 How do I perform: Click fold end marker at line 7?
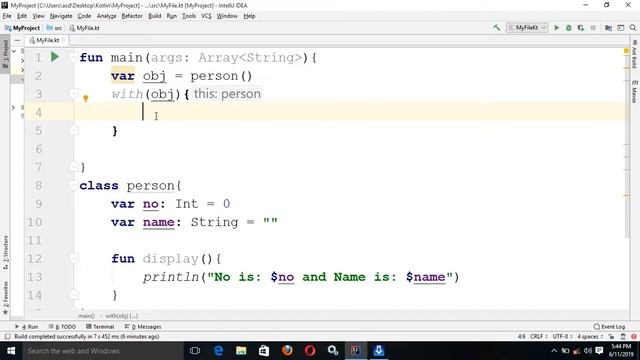[x=73, y=167]
